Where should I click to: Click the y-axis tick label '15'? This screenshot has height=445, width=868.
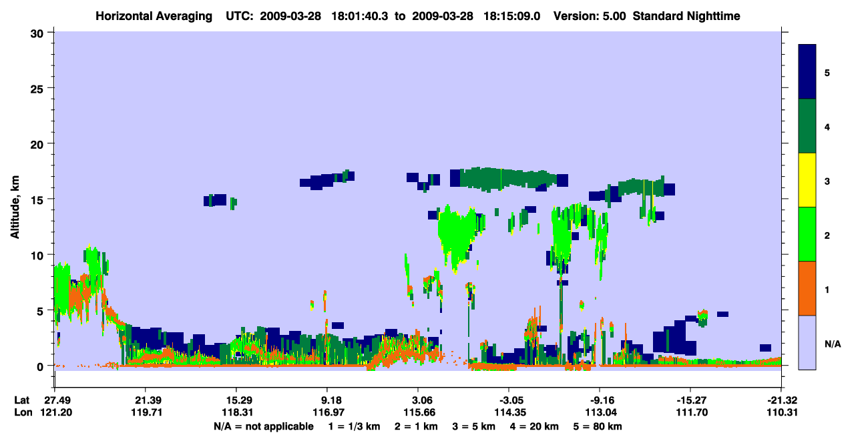(x=39, y=199)
